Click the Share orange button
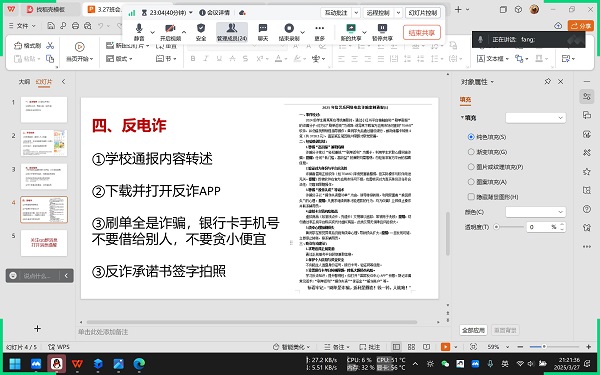This screenshot has height=375, width=600. tap(580, 26)
